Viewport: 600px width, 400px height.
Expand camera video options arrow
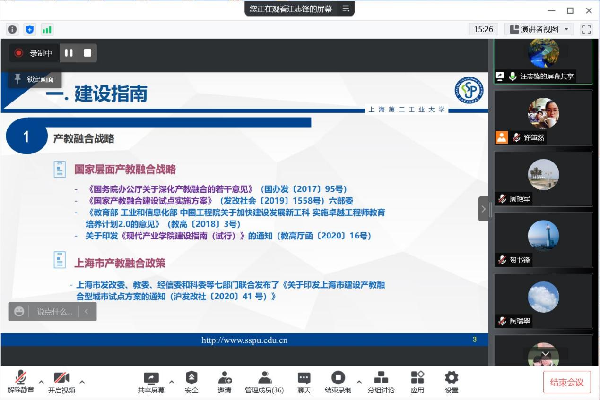pyautogui.click(x=84, y=381)
